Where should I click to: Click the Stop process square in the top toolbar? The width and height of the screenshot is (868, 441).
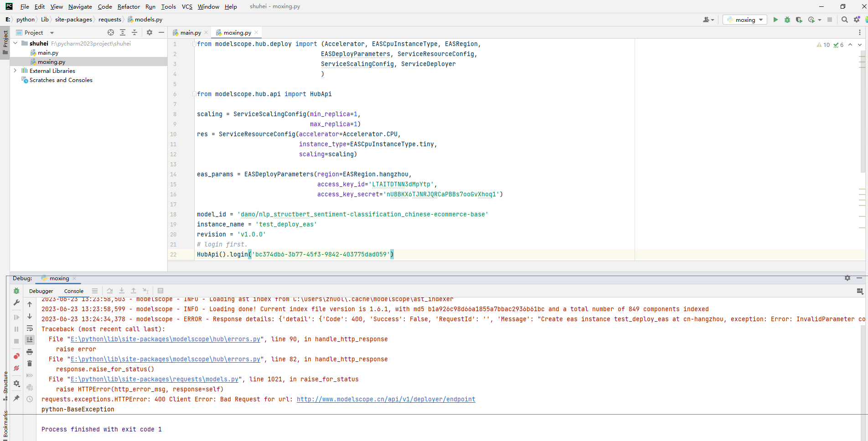(x=830, y=20)
